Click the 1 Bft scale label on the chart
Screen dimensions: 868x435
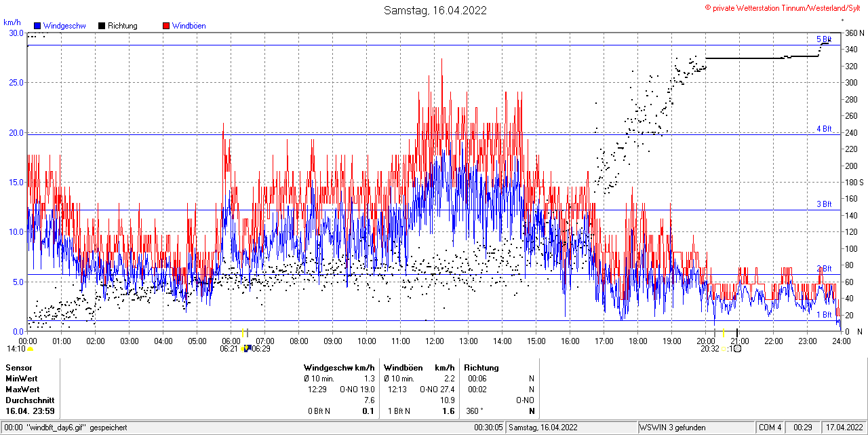(x=824, y=315)
